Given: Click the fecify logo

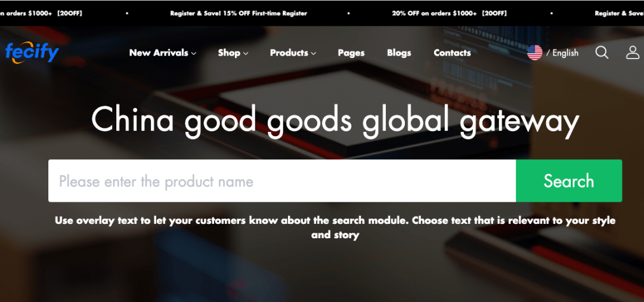Looking at the screenshot, I should [x=32, y=53].
